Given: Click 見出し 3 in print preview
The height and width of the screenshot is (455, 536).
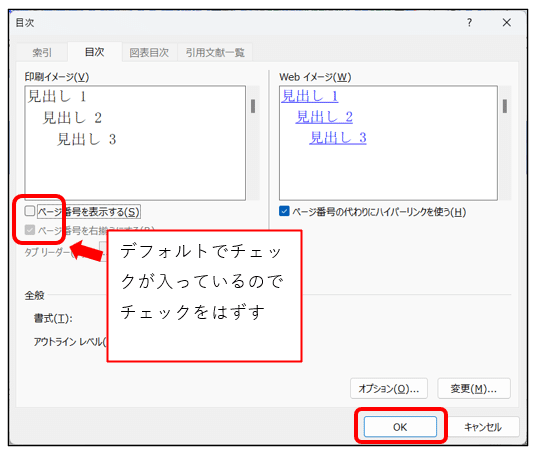Looking at the screenshot, I should 86,139.
